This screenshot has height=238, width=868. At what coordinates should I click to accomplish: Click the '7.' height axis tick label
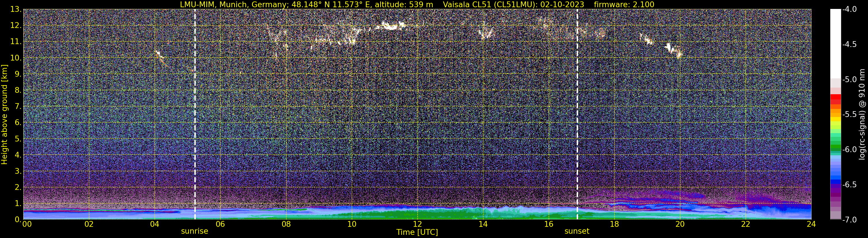pyautogui.click(x=18, y=107)
